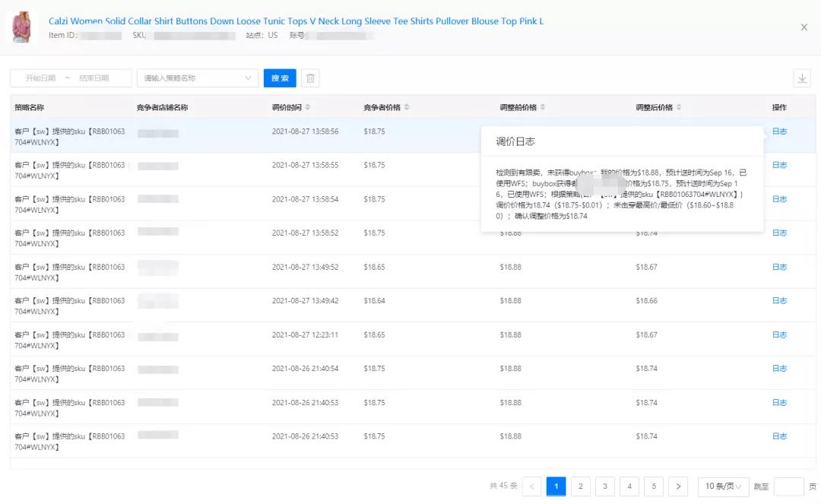Click the download export icon
This screenshot has width=821, height=504.
coord(802,78)
